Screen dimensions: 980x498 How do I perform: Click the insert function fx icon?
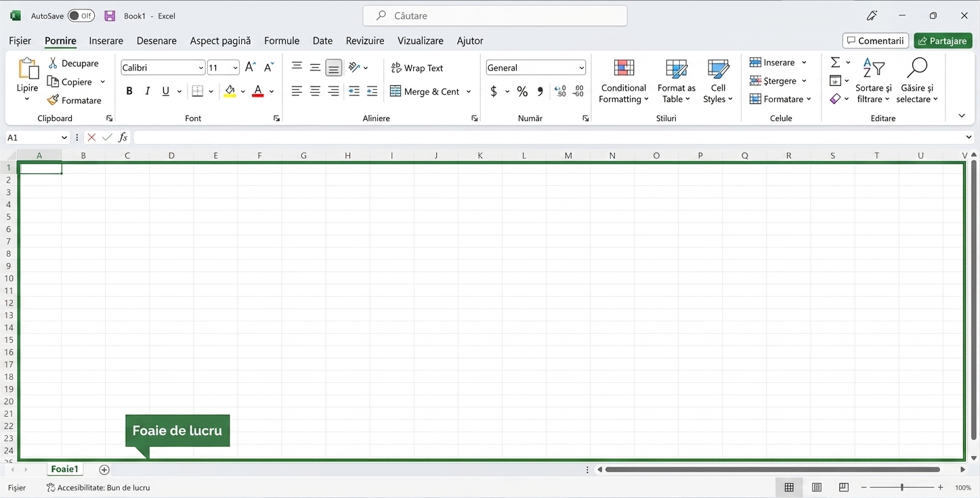(x=123, y=137)
